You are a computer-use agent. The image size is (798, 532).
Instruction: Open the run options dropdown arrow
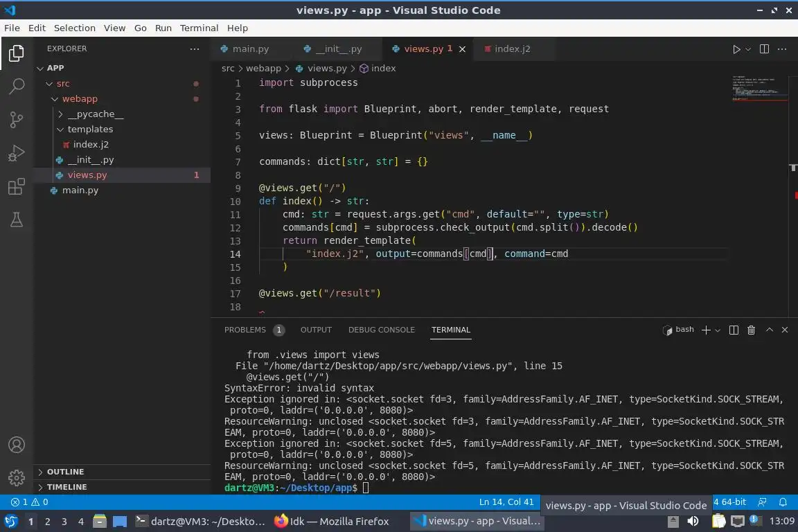pos(747,49)
